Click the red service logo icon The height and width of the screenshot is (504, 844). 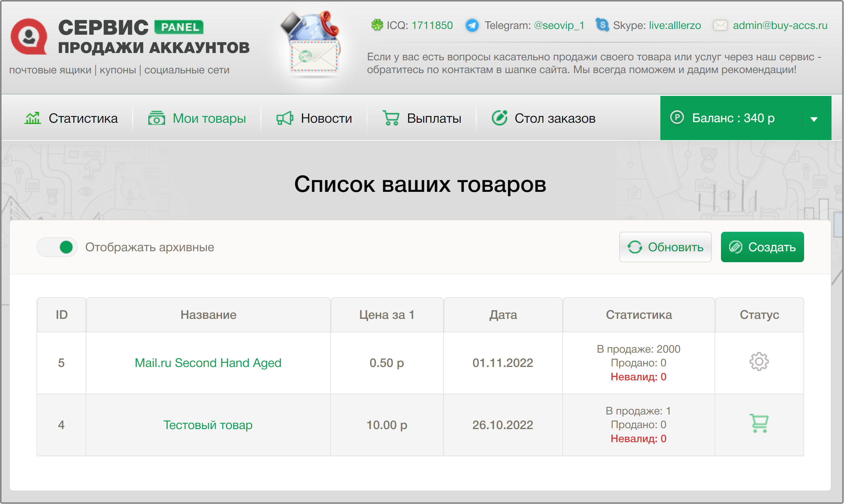click(29, 36)
